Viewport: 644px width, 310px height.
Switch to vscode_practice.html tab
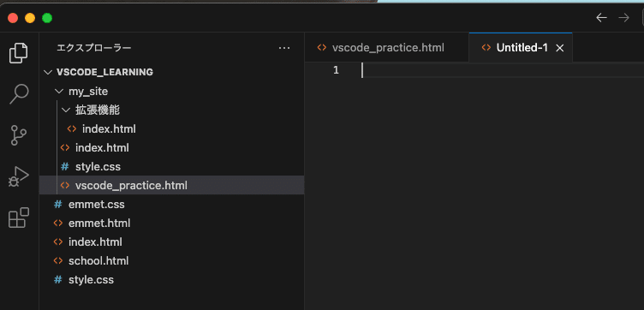coord(386,48)
